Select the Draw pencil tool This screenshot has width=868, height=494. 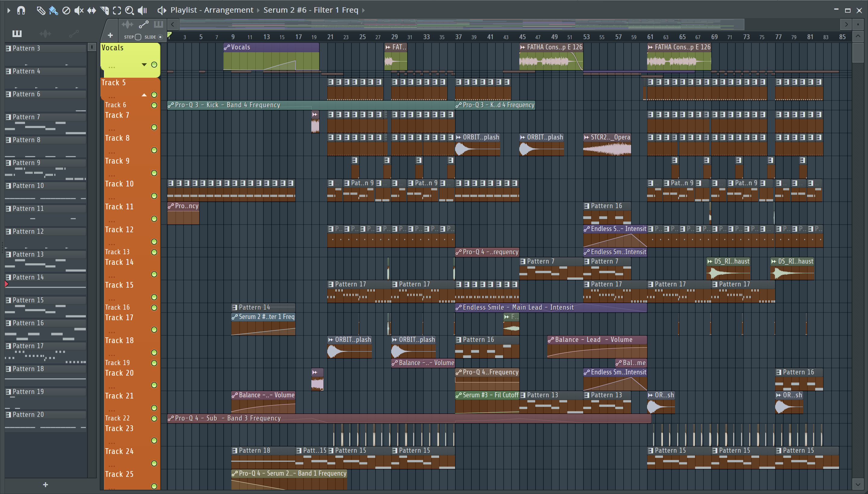(41, 11)
